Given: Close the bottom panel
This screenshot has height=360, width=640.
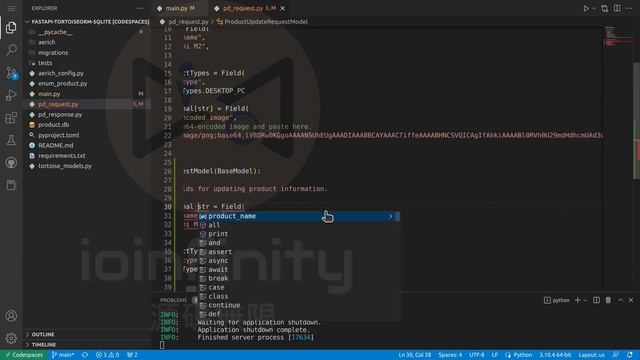Looking at the screenshot, I should coord(631,300).
